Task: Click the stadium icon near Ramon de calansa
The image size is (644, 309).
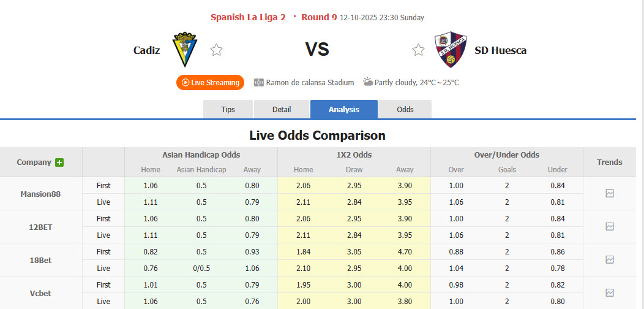Action: tap(258, 82)
